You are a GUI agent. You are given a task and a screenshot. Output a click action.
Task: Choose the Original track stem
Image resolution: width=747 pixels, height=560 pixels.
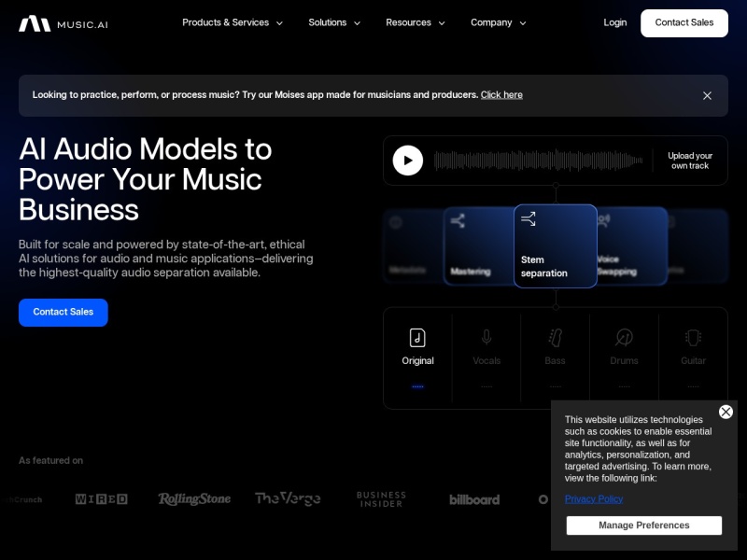417,348
